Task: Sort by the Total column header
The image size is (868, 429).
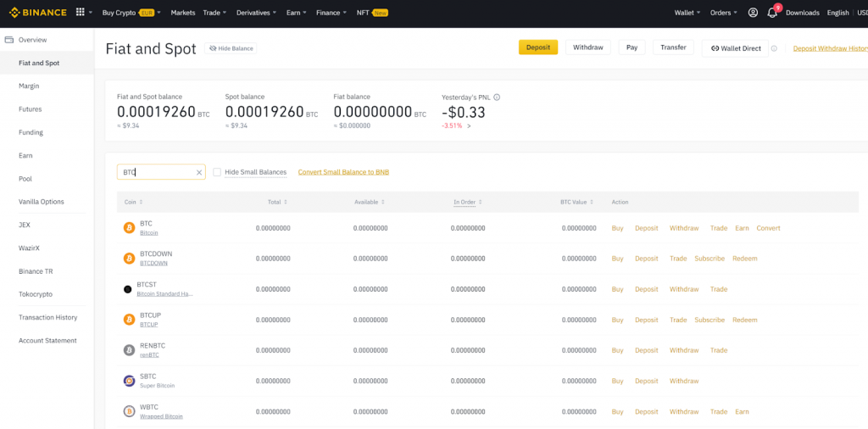Action: pyautogui.click(x=277, y=202)
